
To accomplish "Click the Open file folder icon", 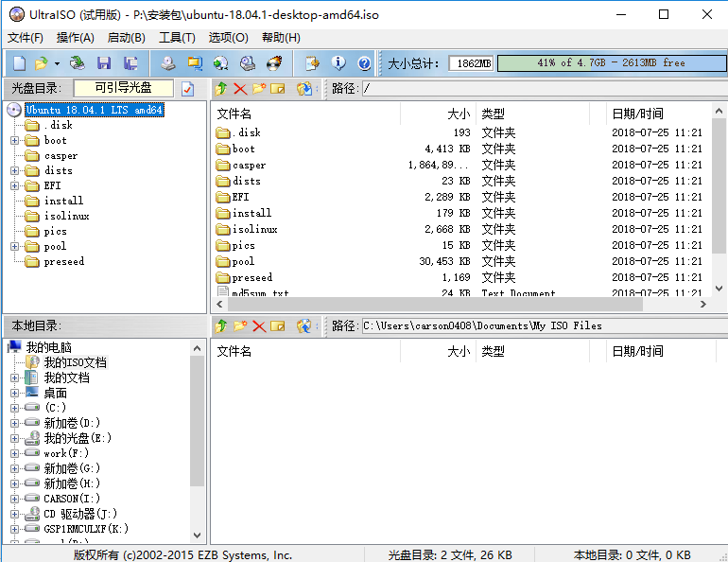I will click(42, 62).
